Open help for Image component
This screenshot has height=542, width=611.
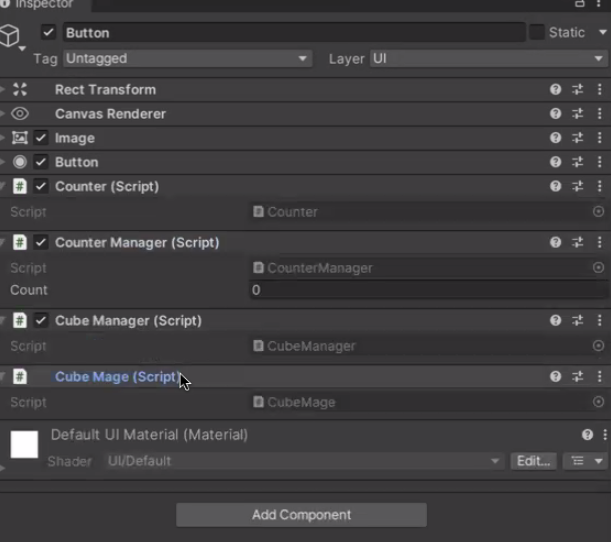pos(555,138)
